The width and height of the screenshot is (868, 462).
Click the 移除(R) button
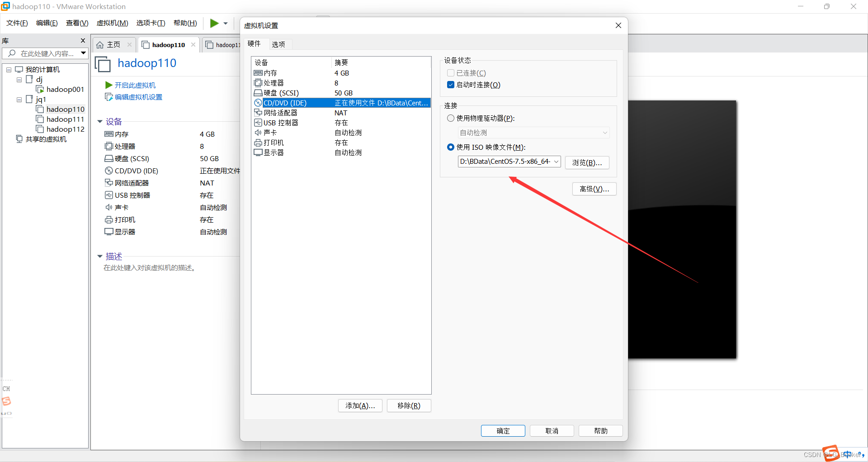(x=409, y=405)
